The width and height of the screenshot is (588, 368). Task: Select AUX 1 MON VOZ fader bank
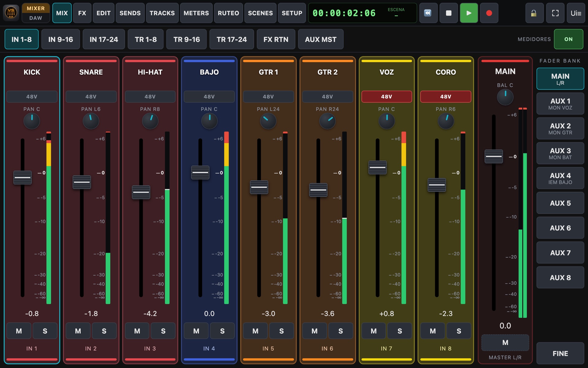tap(560, 104)
